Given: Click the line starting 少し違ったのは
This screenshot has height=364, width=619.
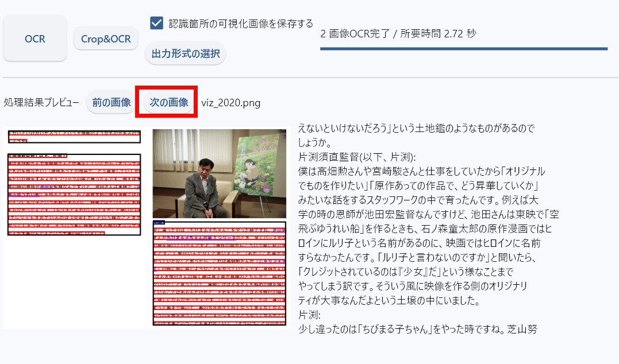Looking at the screenshot, I should (418, 329).
